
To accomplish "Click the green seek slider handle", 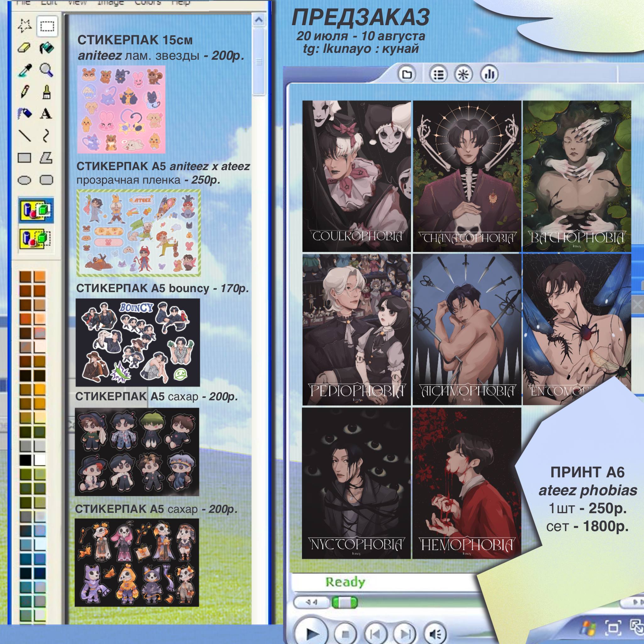I will 345,603.
